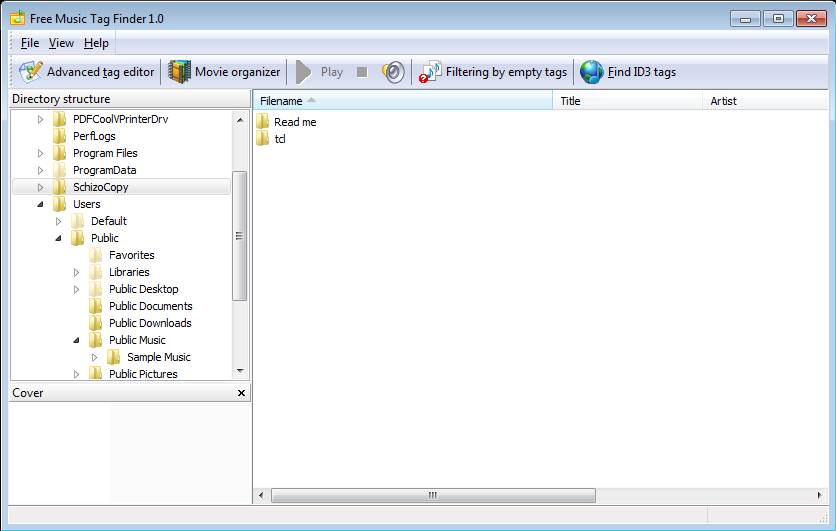Click the Filtering by empty tags icon
The height and width of the screenshot is (531, 836).
pos(430,72)
